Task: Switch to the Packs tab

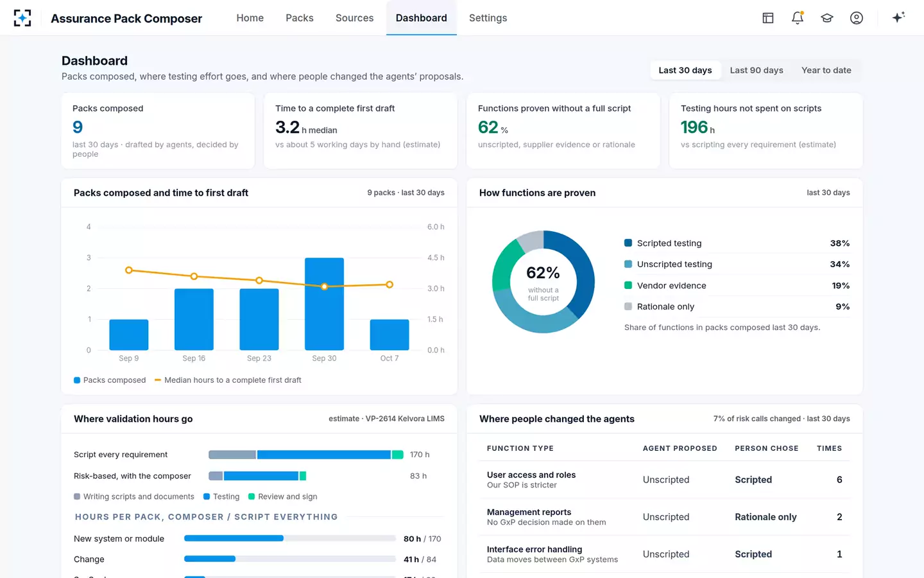Action: [300, 18]
